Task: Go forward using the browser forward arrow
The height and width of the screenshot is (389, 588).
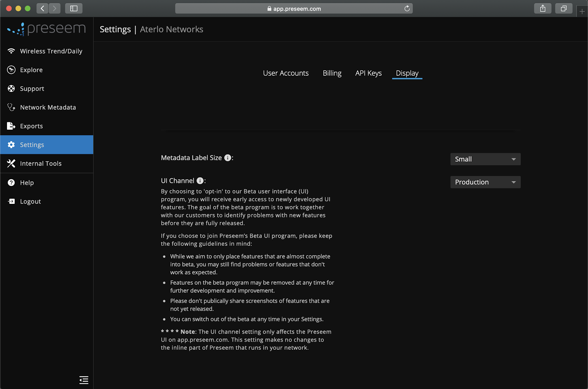Action: [54, 8]
